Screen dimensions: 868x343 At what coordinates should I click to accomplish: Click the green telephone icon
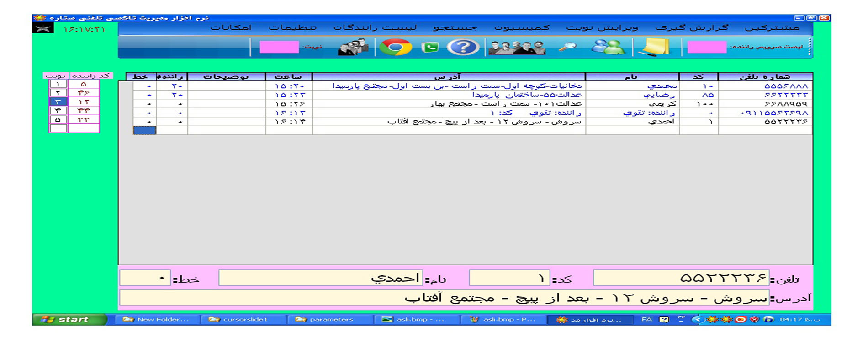pyautogui.click(x=430, y=47)
